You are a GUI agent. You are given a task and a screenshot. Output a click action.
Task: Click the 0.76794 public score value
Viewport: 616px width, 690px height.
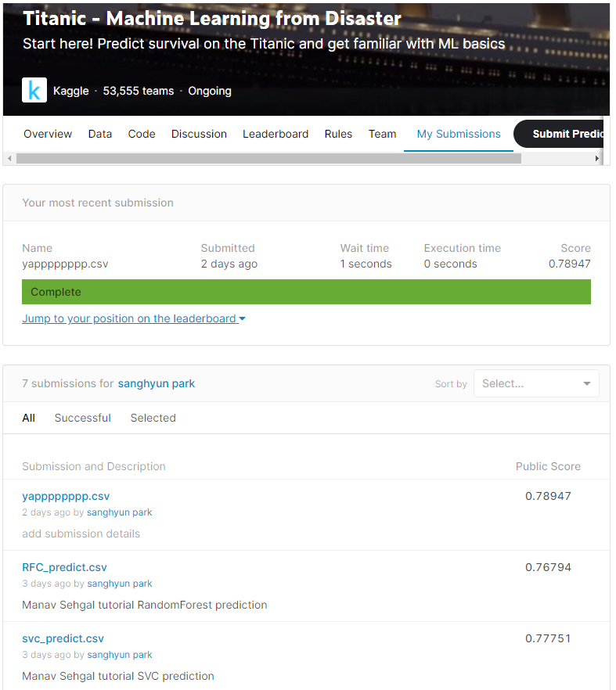tap(548, 568)
